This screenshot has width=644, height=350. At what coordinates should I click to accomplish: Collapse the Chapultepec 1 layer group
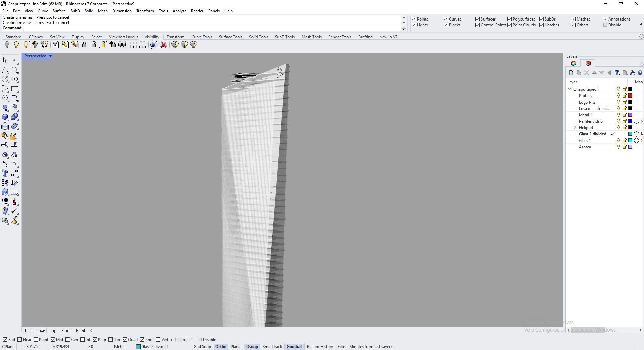click(x=570, y=89)
